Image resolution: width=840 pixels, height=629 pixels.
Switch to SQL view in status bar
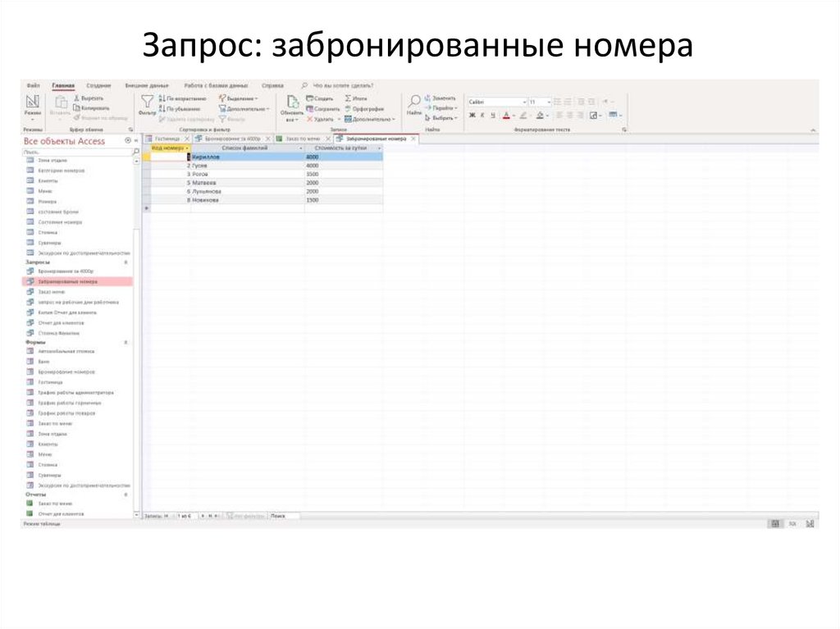pyautogui.click(x=792, y=523)
